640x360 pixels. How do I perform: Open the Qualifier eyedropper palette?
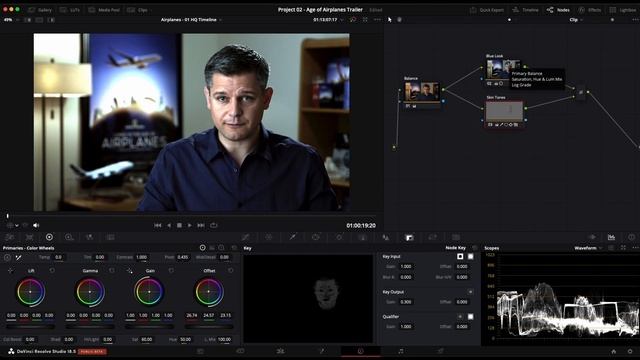coord(292,237)
